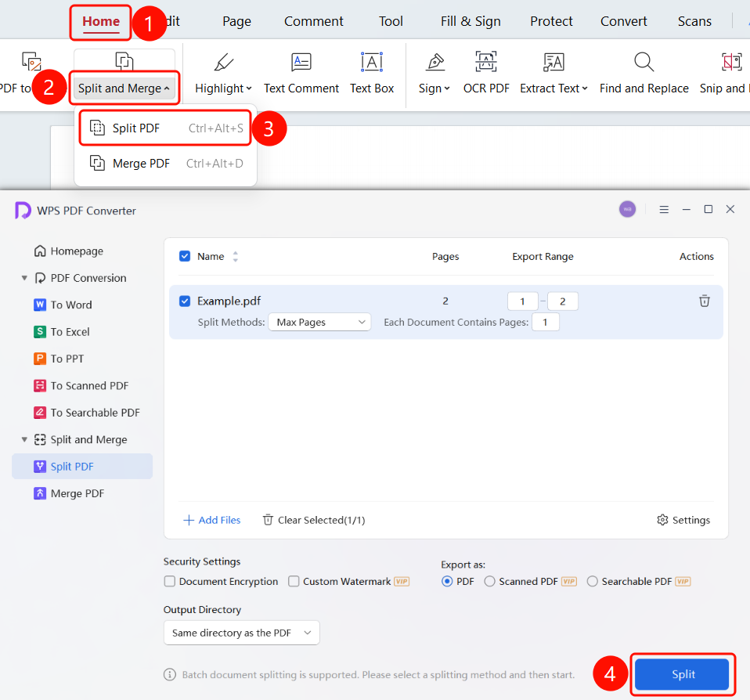This screenshot has width=750, height=700.
Task: Click the Export Range start page field
Action: click(522, 301)
